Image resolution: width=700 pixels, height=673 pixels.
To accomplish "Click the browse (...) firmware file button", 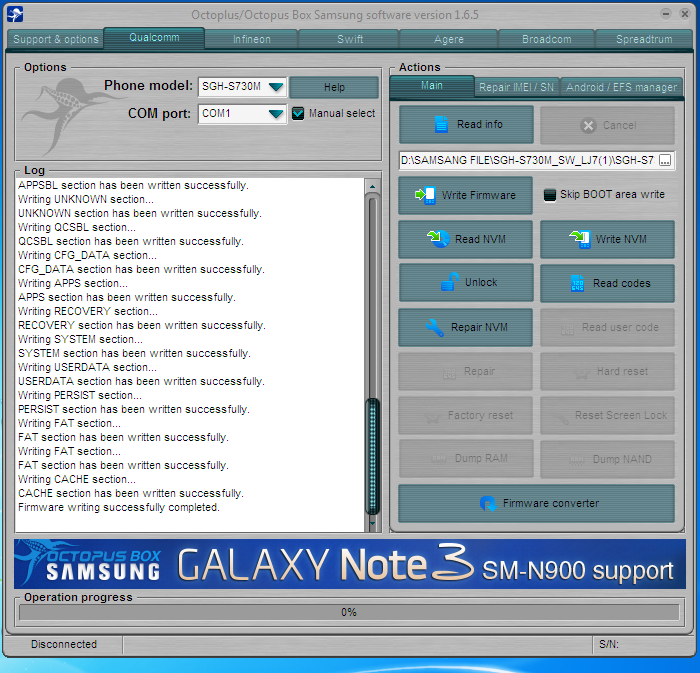I will point(664,160).
